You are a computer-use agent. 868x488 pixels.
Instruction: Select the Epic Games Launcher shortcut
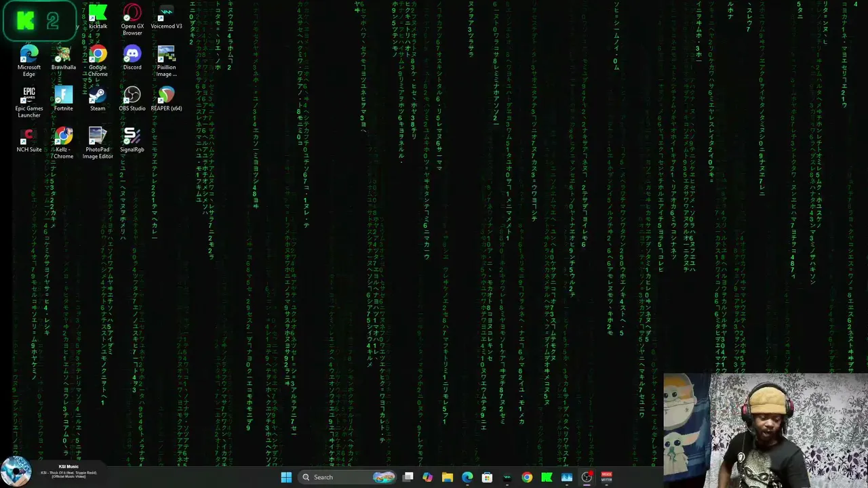click(x=29, y=102)
